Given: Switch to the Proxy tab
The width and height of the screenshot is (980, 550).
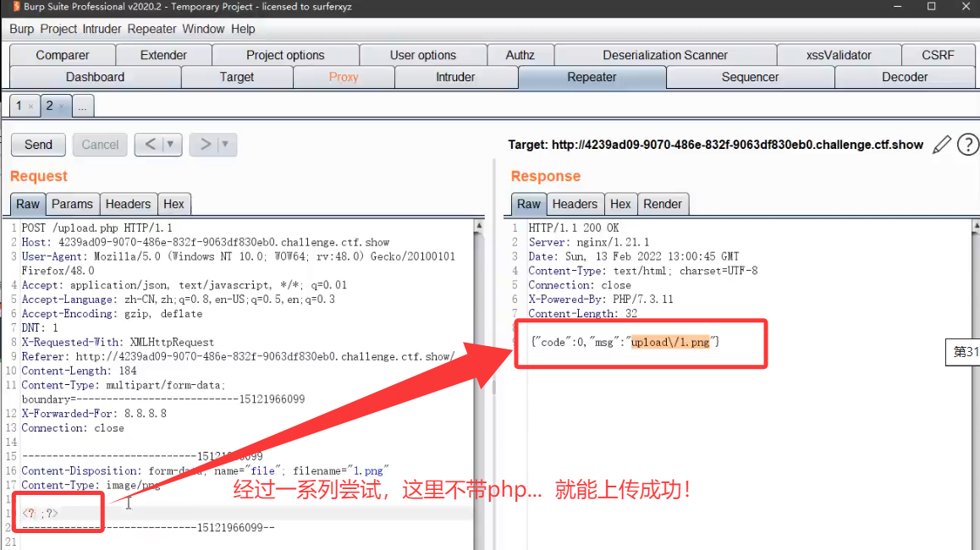Looking at the screenshot, I should click(x=344, y=77).
